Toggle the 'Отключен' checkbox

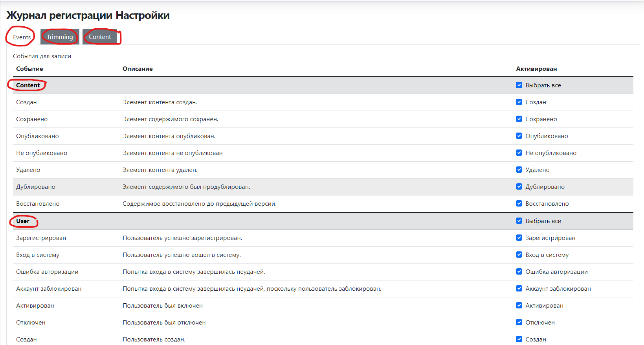[519, 323]
